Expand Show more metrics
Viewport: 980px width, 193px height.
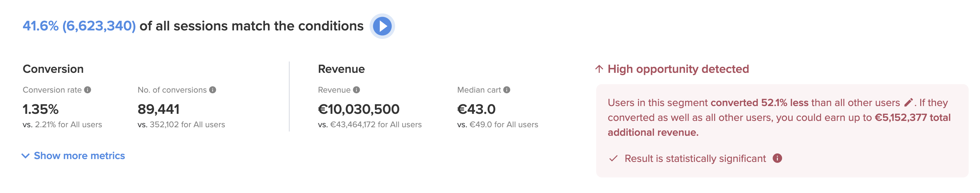tap(73, 156)
